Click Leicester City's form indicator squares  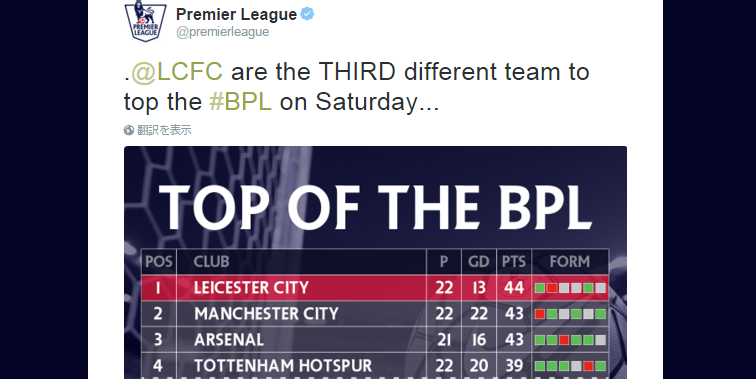tap(570, 288)
